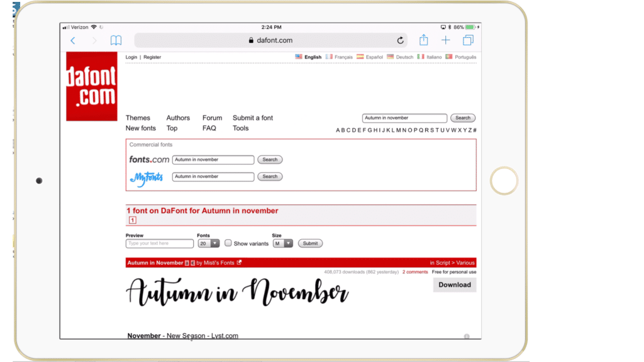The image size is (644, 362).
Task: Click the US flag beside English
Action: (x=299, y=57)
